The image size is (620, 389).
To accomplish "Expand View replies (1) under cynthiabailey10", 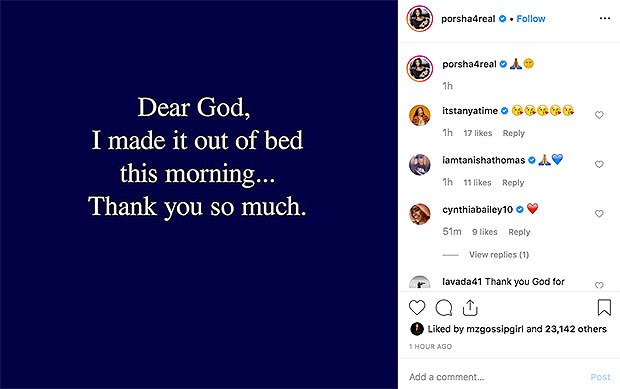I will coord(499,255).
